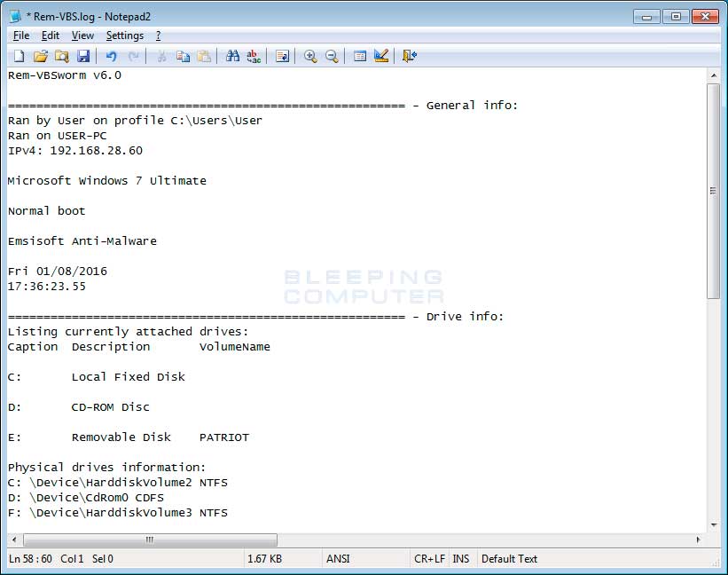
Task: Click the Exit door toolbar icon
Action: (409, 56)
